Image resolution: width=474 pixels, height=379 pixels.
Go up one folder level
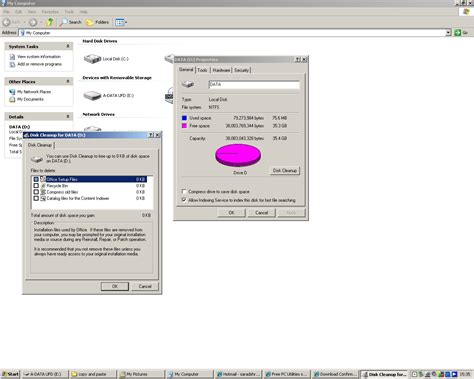coord(50,22)
